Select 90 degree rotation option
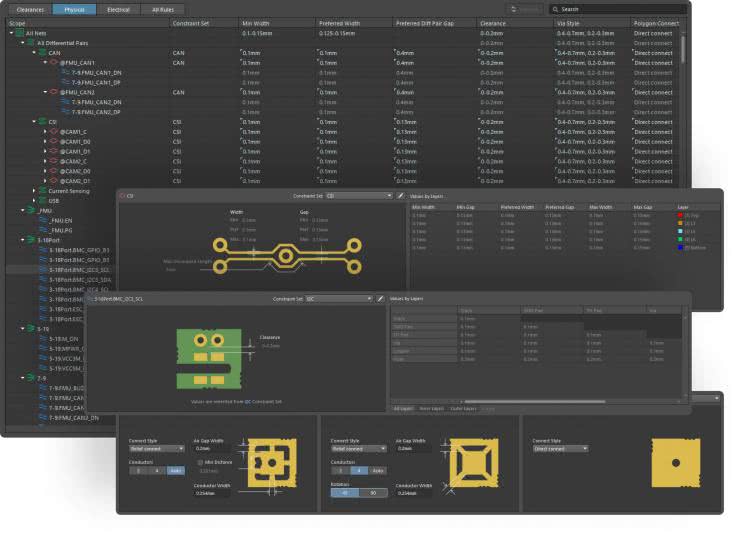The height and width of the screenshot is (539, 740). coord(371,492)
